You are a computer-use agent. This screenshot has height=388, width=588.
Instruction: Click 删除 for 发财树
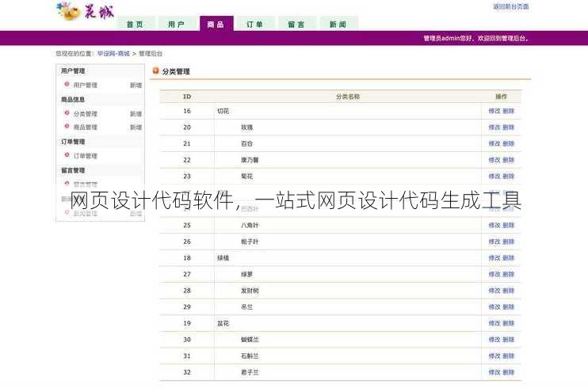(509, 291)
